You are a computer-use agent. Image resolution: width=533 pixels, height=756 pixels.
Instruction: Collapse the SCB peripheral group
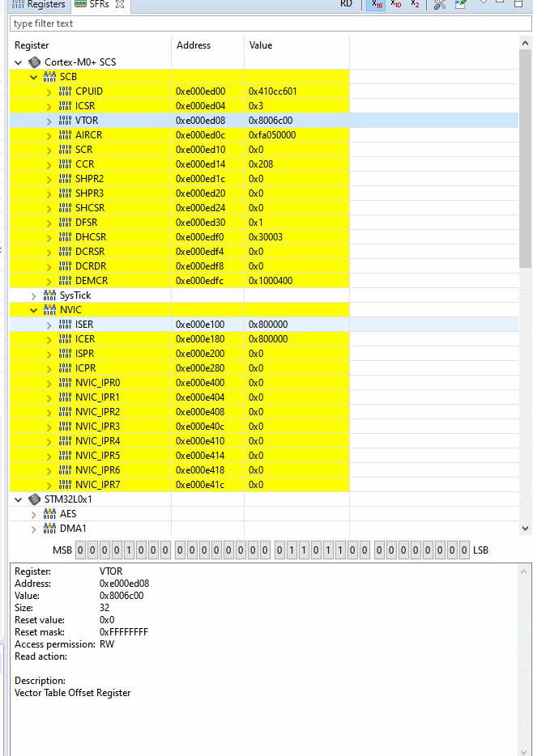(33, 77)
